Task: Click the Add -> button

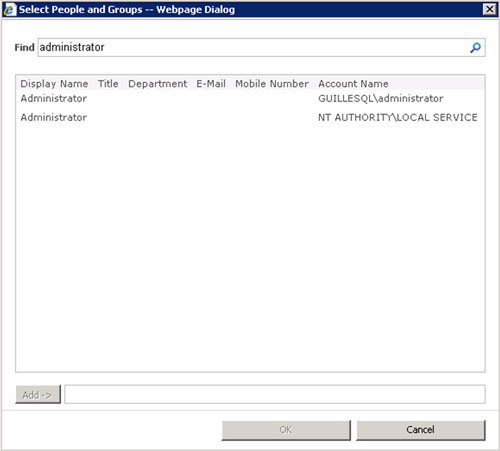Action: pyautogui.click(x=38, y=395)
